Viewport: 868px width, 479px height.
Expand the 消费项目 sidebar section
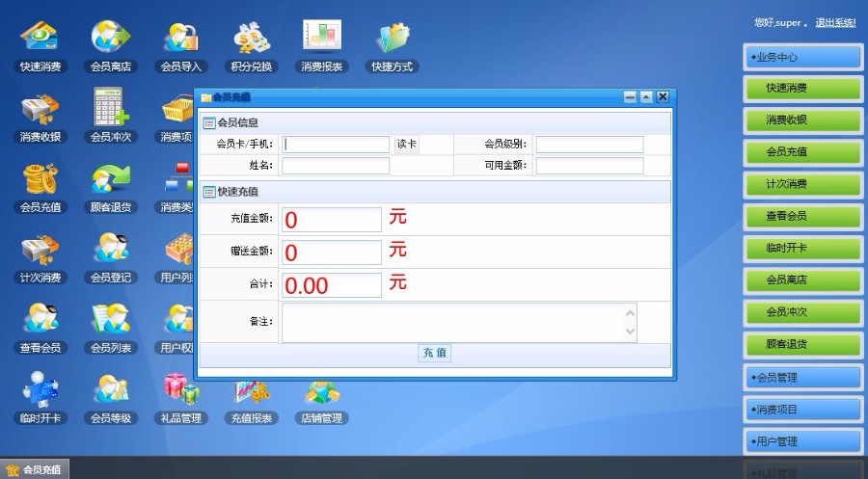click(802, 410)
